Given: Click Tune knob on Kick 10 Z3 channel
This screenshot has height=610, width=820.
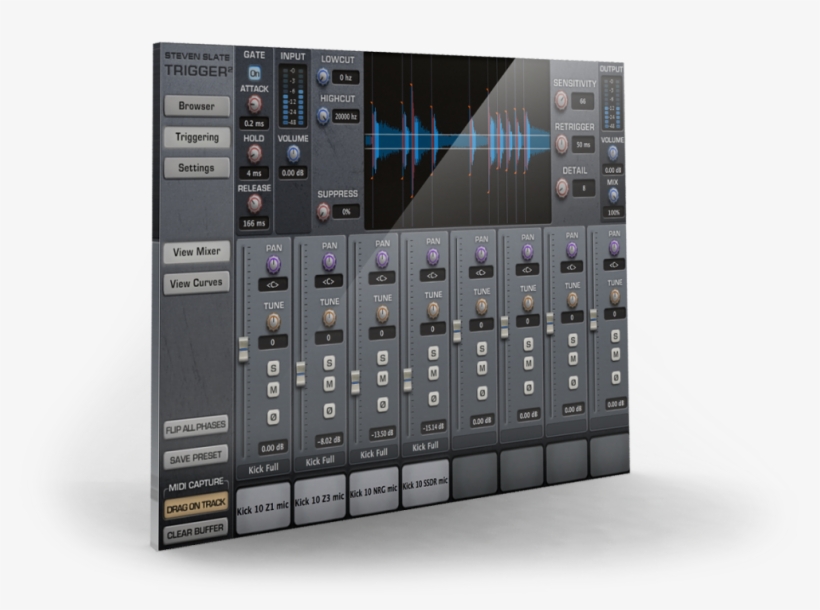Looking at the screenshot, I should [x=329, y=318].
